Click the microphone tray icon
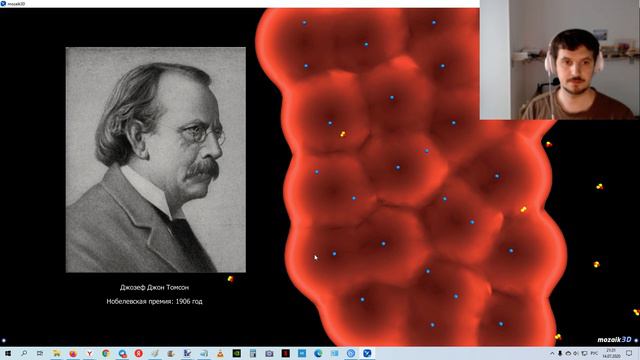This screenshot has height=360, width=640. (560, 353)
